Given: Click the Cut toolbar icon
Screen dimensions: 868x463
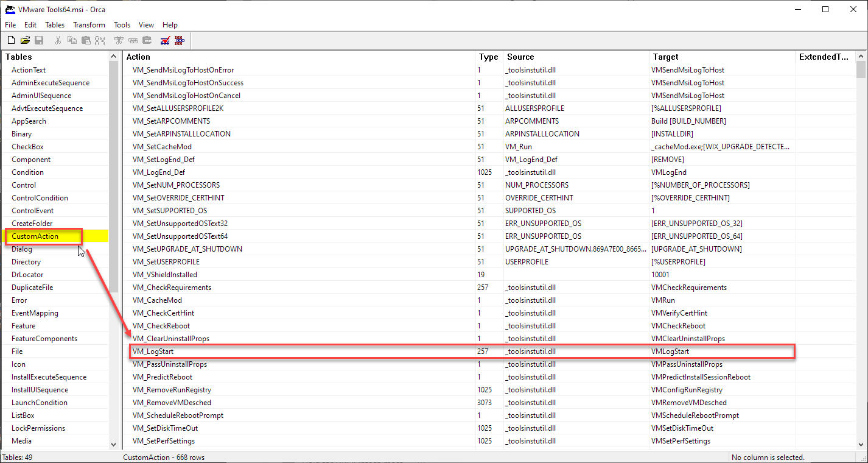Looking at the screenshot, I should (58, 40).
